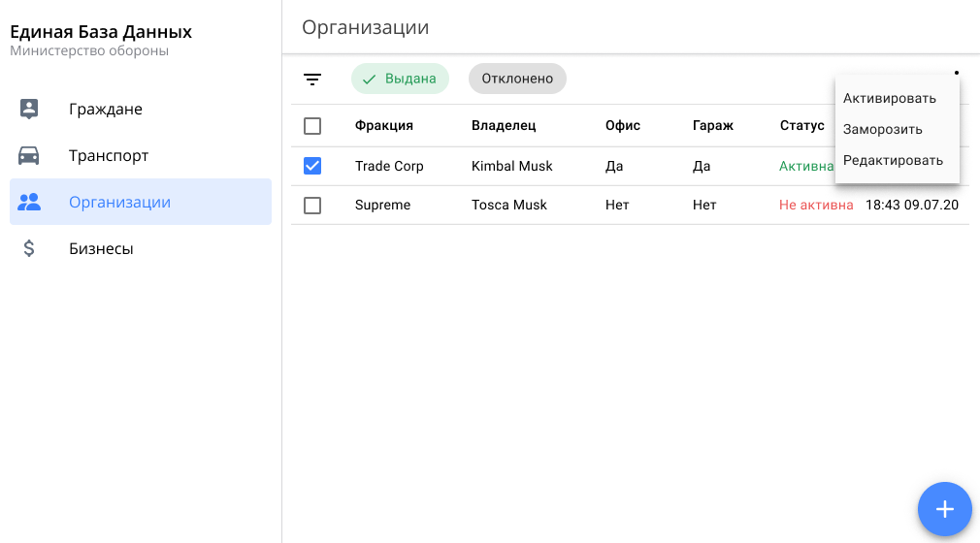Click the Organizations people group icon
Screen dimensions: 980x543
pos(29,202)
